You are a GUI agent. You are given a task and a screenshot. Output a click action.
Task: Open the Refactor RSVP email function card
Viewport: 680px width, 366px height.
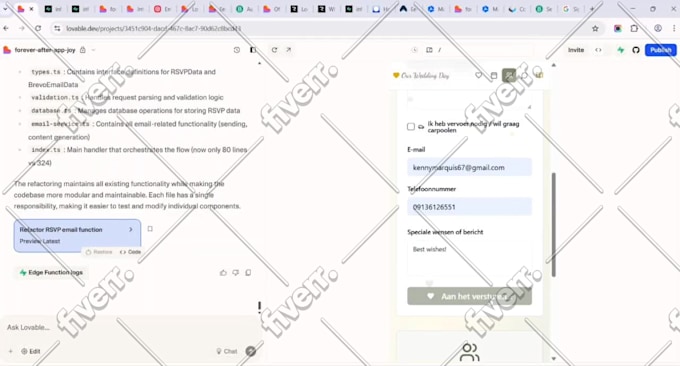coord(77,235)
